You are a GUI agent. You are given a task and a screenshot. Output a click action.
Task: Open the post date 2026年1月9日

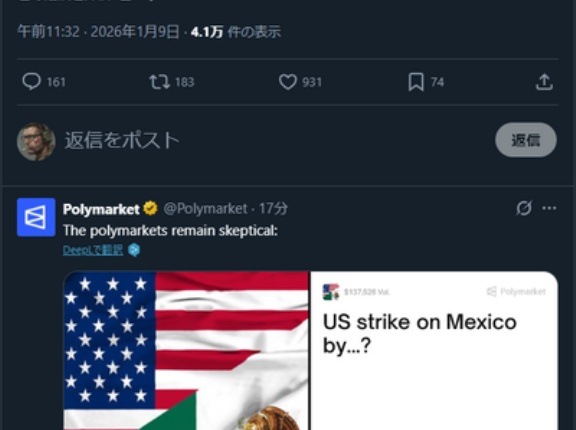point(135,32)
